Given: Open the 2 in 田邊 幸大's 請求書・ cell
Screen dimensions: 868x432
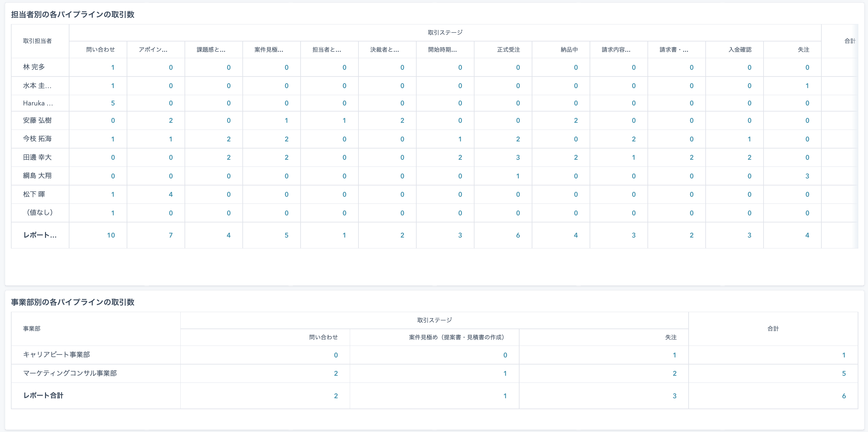Looking at the screenshot, I should 692,157.
